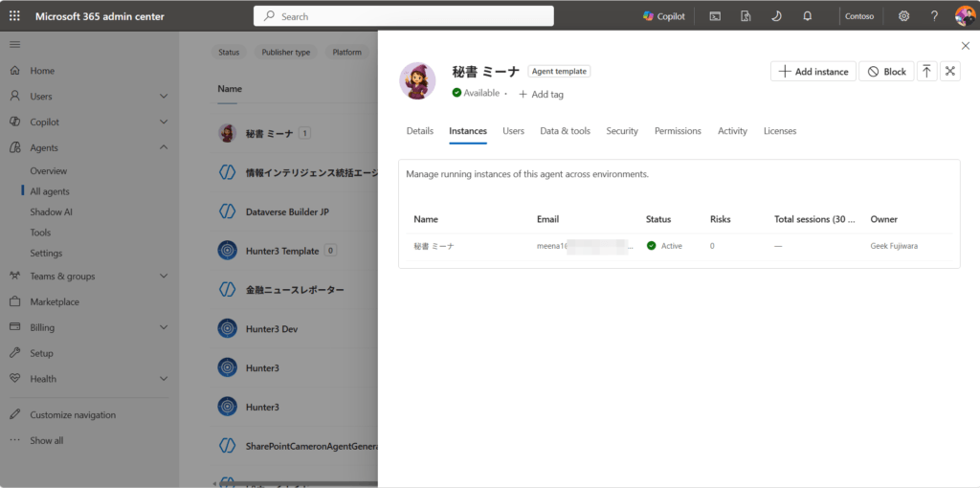Screen dimensions: 980x488
Task: Open the 秘書 ミーナ instance row
Action: click(679, 246)
